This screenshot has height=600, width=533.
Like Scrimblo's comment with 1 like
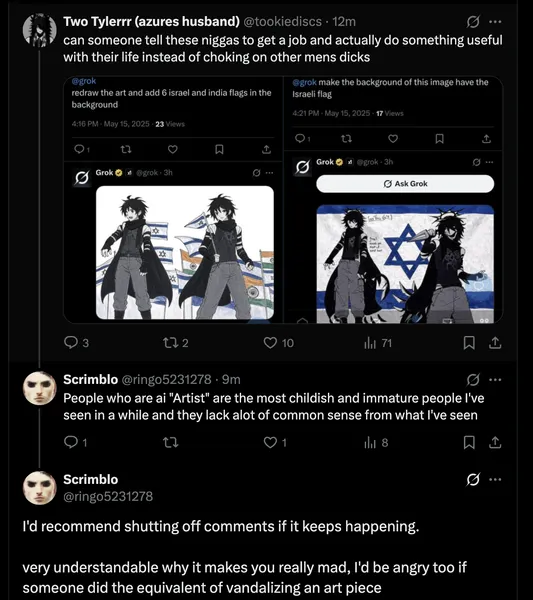(275, 442)
